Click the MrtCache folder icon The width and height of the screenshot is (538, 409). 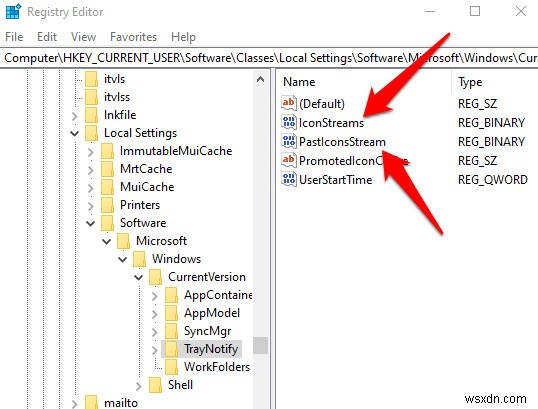tap(107, 169)
